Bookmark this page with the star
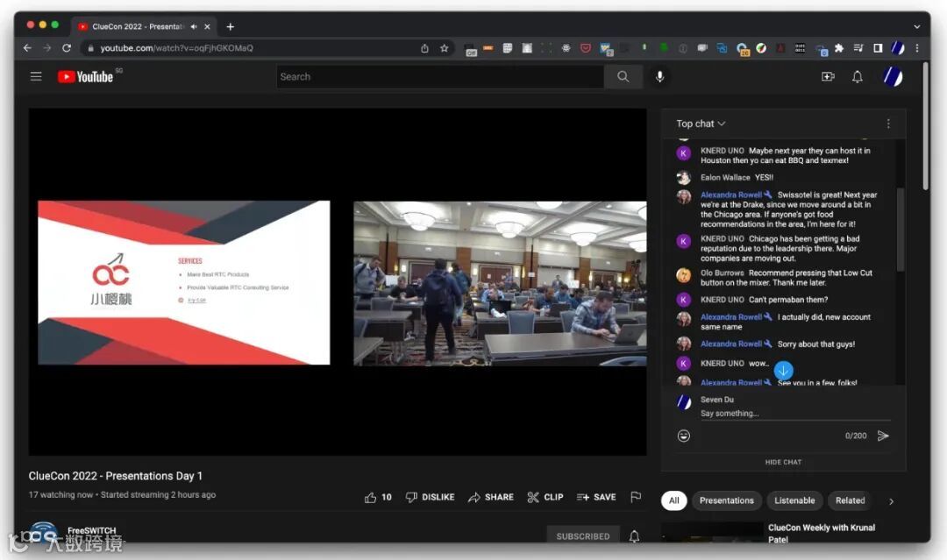The height and width of the screenshot is (560, 947). (x=444, y=48)
